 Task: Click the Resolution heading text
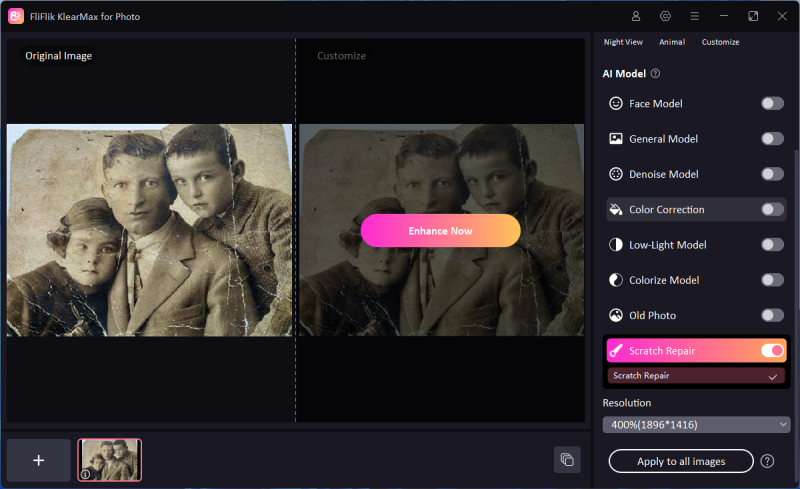coord(627,403)
